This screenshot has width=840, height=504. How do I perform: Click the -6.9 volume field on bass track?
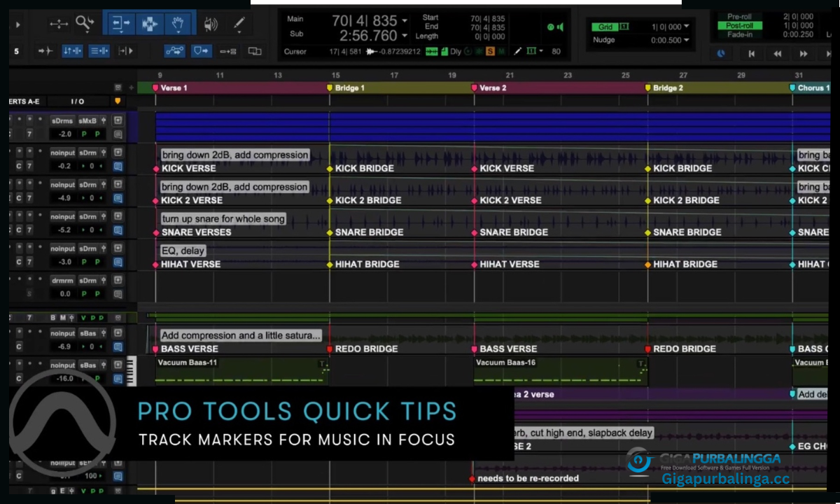tap(64, 346)
